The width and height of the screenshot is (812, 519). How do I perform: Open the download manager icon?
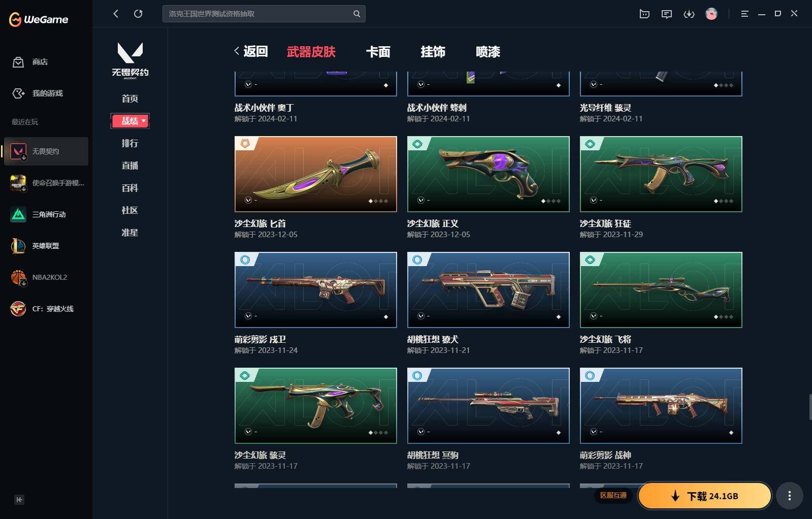coord(689,14)
